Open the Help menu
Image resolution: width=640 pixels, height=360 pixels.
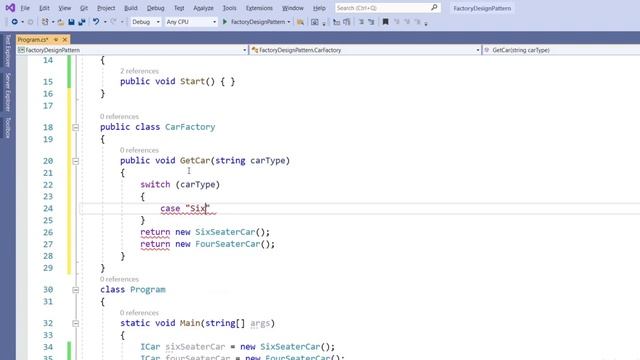319,8
